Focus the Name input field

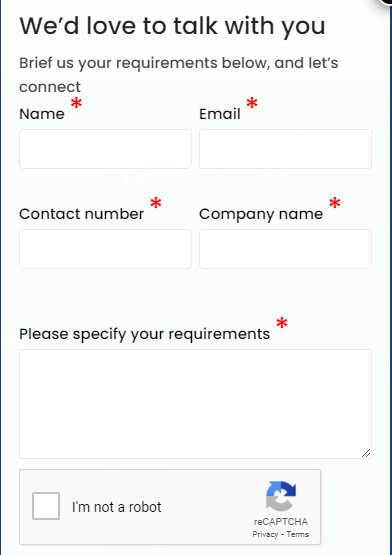[106, 149]
